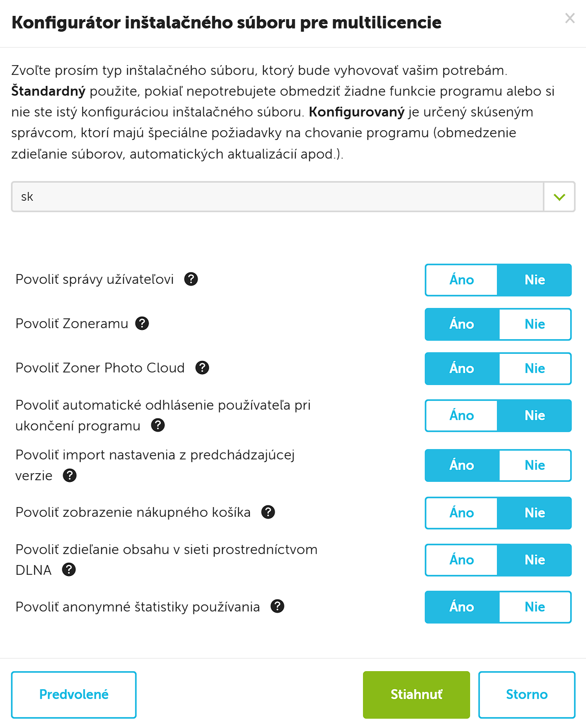Image resolution: width=586 pixels, height=728 pixels.
Task: Click the Predvolené button
Action: coord(74,695)
